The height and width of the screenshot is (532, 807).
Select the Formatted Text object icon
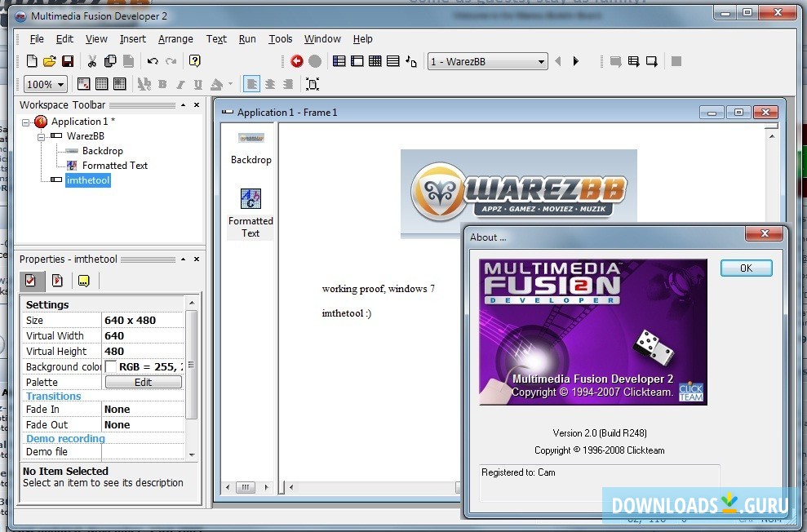[251, 197]
